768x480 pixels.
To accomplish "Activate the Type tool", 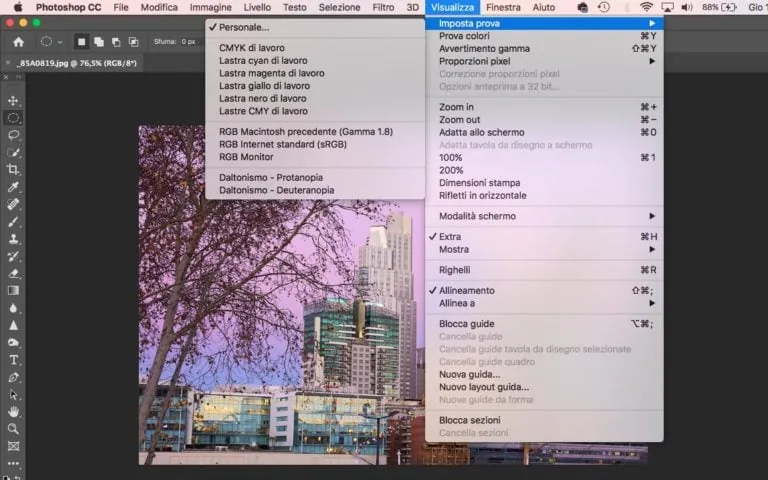I will (x=14, y=359).
